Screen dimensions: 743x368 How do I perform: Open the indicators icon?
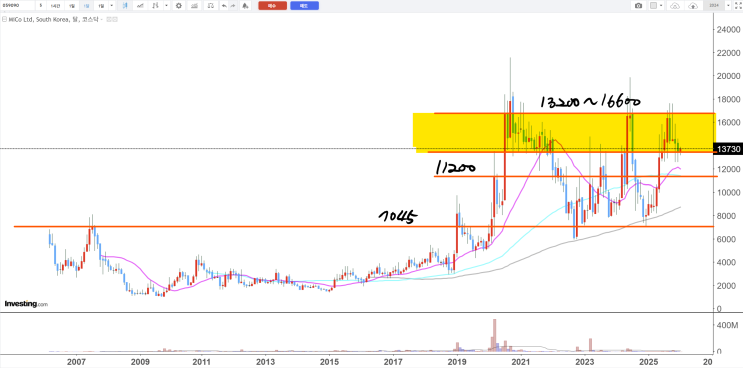tap(194, 6)
